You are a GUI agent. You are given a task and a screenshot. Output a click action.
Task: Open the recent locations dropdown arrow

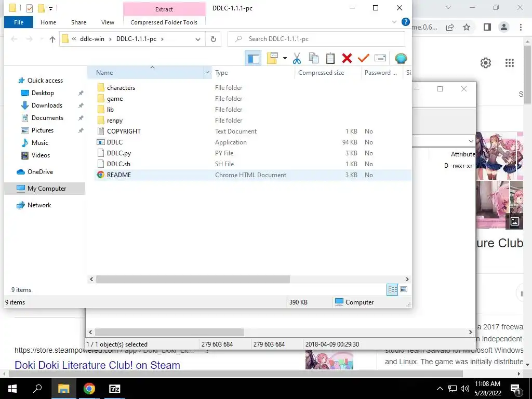pyautogui.click(x=42, y=39)
